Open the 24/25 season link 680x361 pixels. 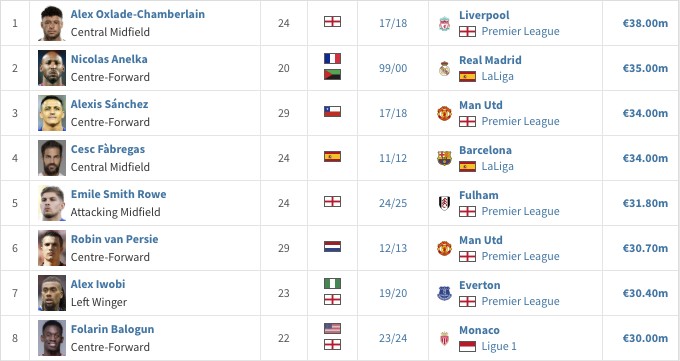coord(393,203)
